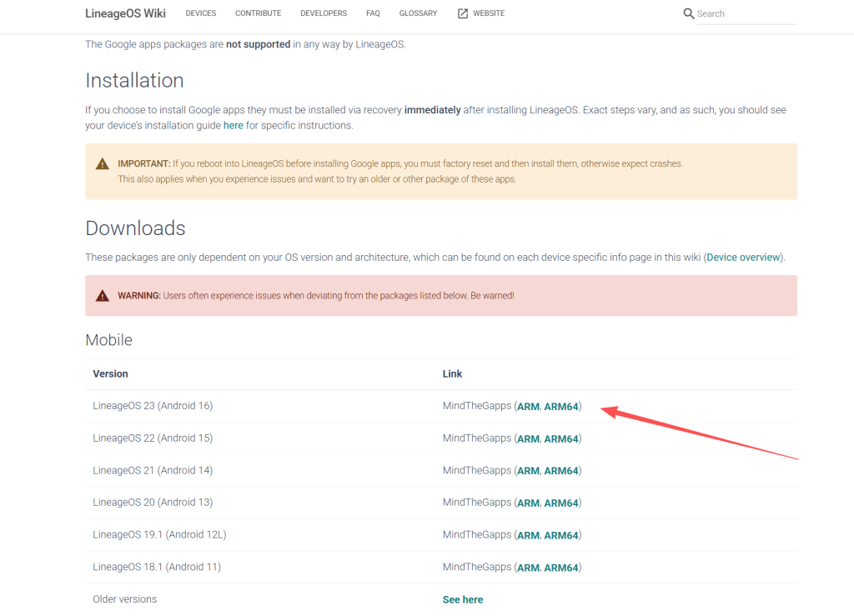Screen dimensions: 854x616
Task: Download ARM64 package for LineageOS 22
Action: 561,438
